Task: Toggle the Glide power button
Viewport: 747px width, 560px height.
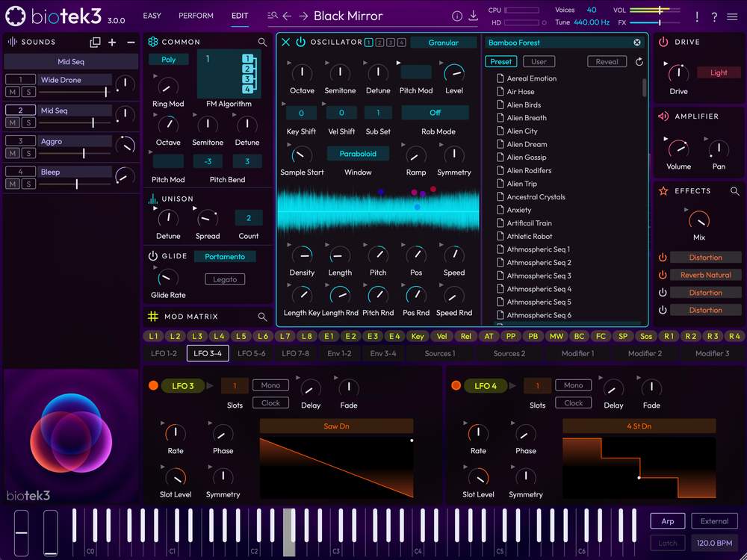Action: click(x=153, y=256)
